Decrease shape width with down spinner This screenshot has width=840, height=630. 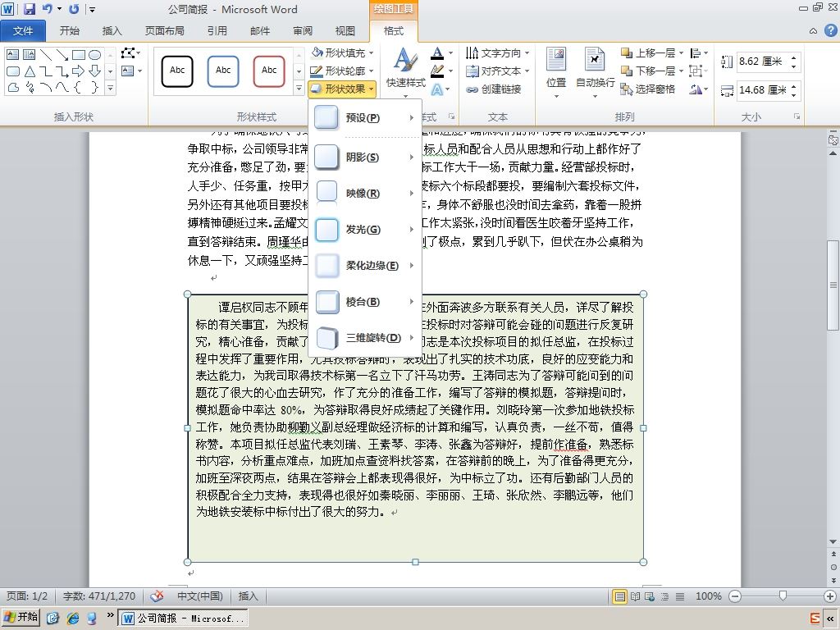click(x=794, y=94)
